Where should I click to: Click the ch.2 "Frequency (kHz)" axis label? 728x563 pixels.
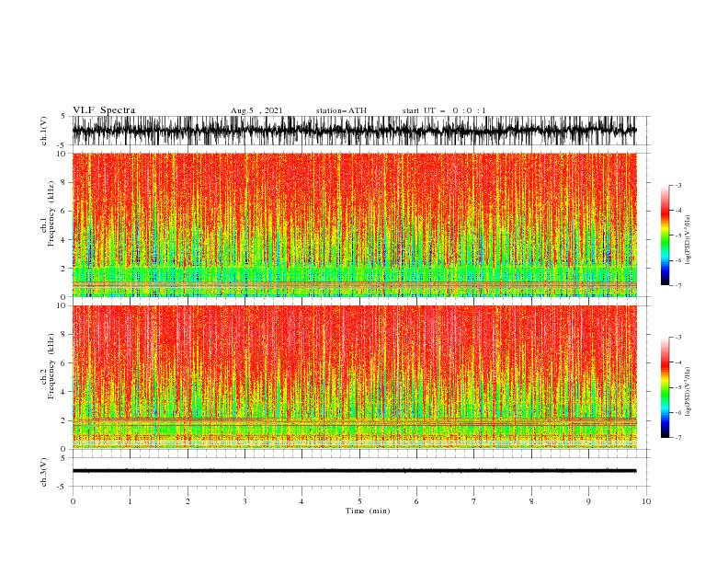51,366
